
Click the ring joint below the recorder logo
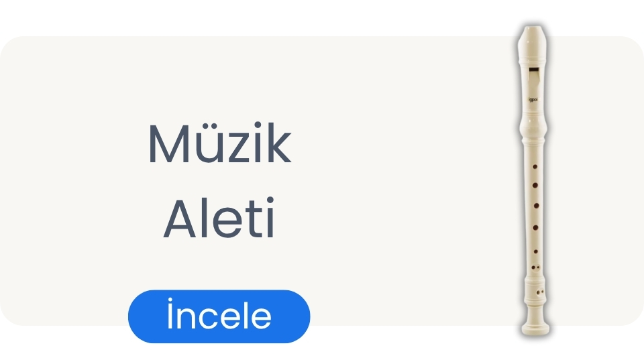point(533,123)
